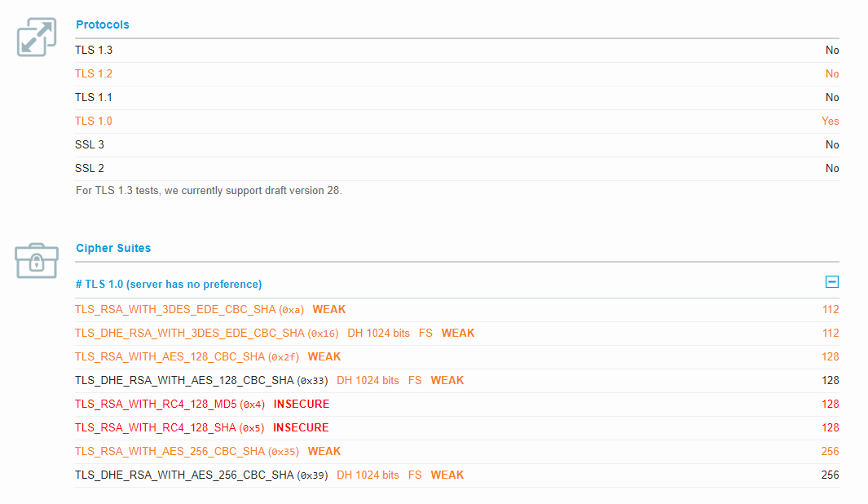
Task: Click the 'No' value for SSL 3
Action: pos(832,144)
